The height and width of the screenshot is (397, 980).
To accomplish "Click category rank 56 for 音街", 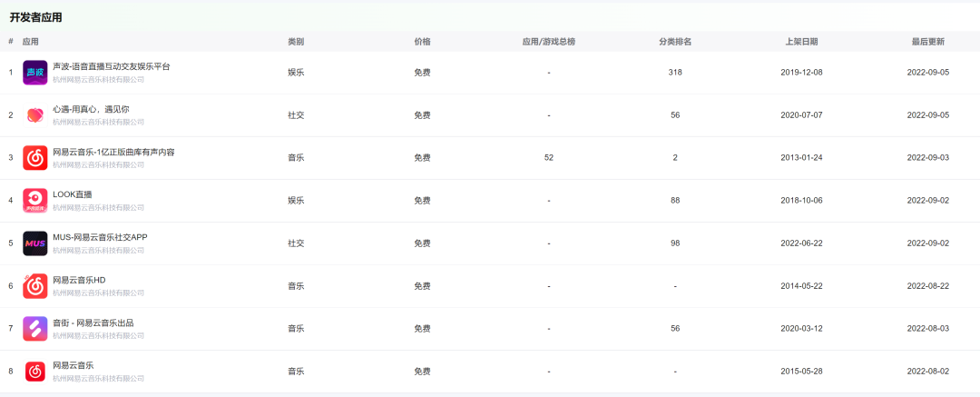I will (675, 329).
